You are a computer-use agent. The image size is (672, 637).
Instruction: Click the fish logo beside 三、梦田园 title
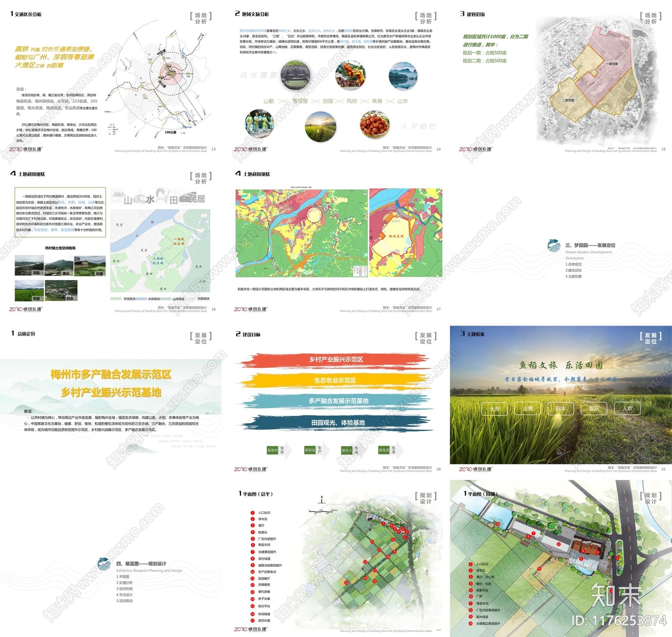click(554, 245)
